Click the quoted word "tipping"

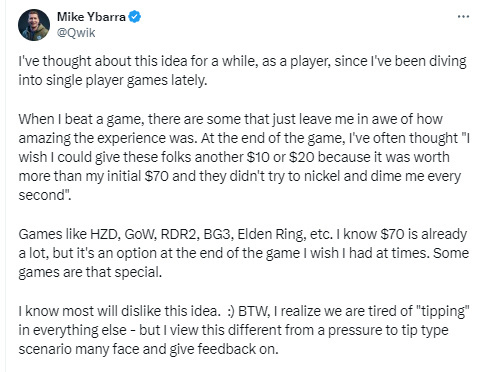[443, 311]
